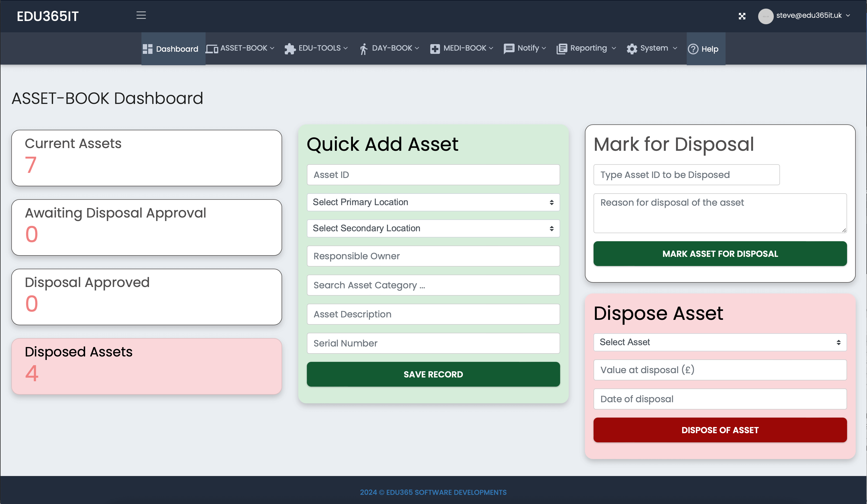Click MARK ASSET FOR DISPOSAL button
The image size is (867, 504).
point(720,254)
